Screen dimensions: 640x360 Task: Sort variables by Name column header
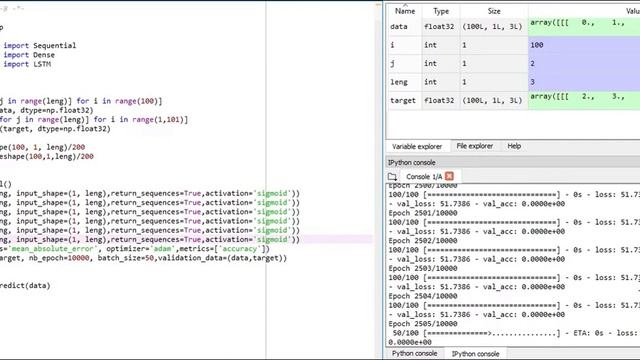click(x=405, y=11)
